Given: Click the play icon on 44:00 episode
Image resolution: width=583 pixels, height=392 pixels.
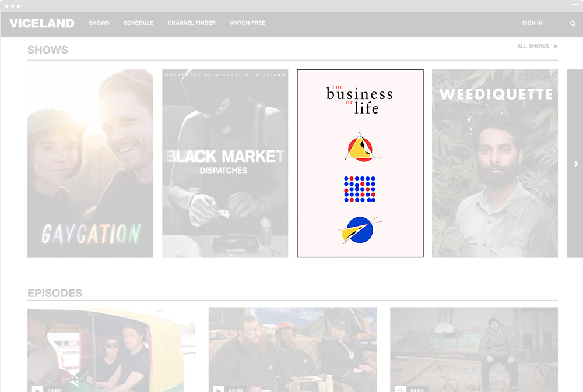Looking at the screenshot, I should tap(219, 390).
